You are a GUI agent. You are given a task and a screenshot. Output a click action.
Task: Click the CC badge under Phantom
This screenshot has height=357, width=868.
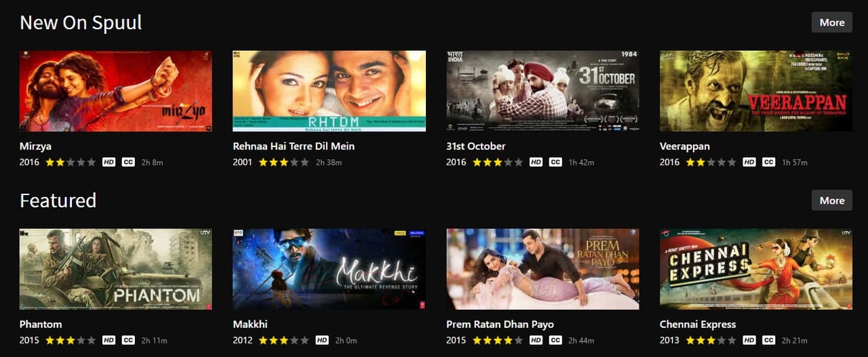pos(128,340)
